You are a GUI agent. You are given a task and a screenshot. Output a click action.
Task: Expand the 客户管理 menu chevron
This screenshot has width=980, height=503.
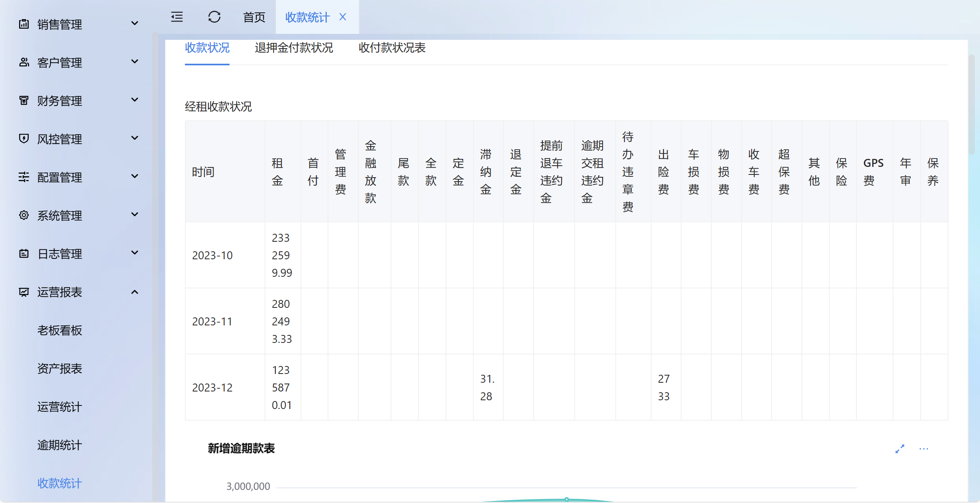(135, 62)
